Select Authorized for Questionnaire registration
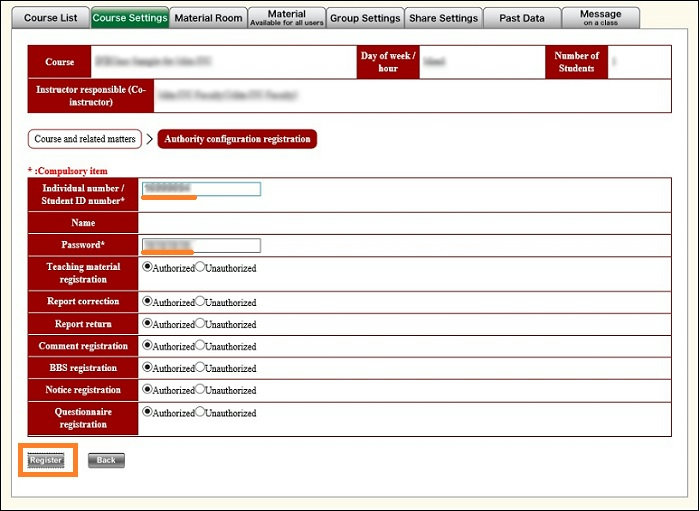700x511 pixels. click(x=148, y=411)
